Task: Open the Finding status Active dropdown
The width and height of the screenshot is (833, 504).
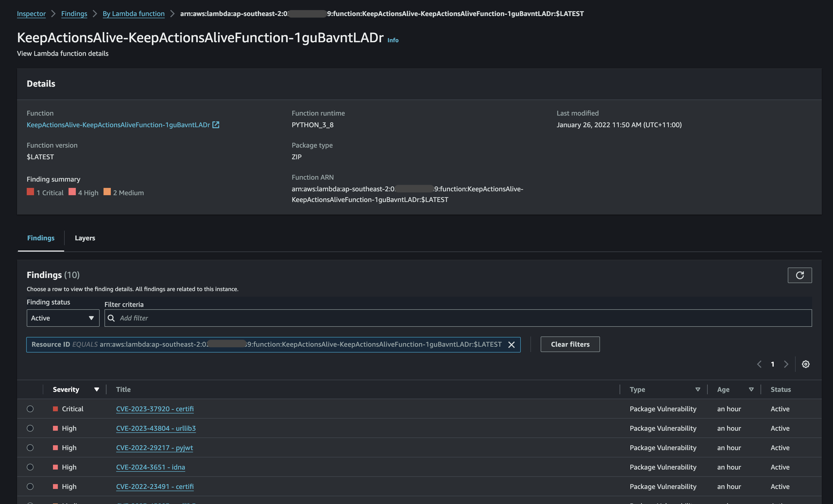Action: [x=63, y=318]
